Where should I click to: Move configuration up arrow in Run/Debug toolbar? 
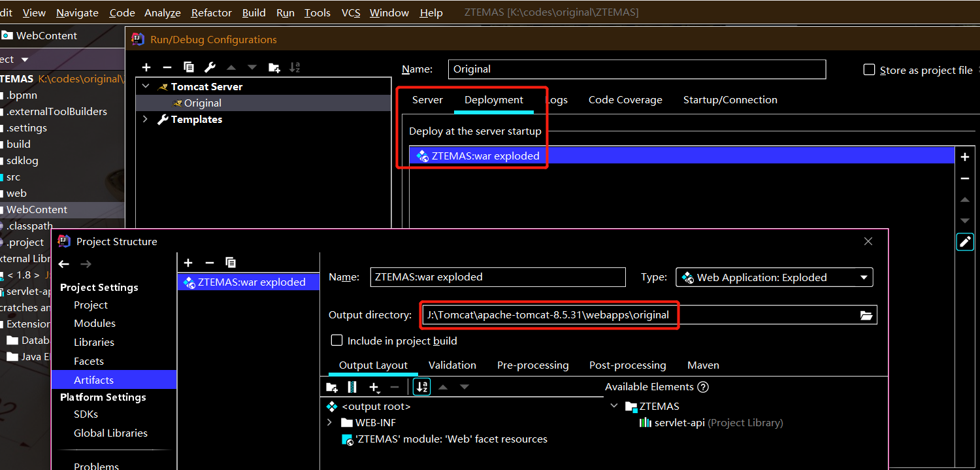coord(231,67)
